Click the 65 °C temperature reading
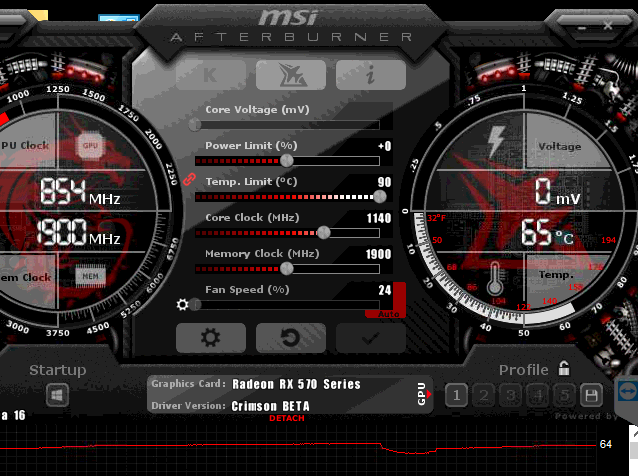Viewport: 638px width, 476px height. tap(548, 233)
